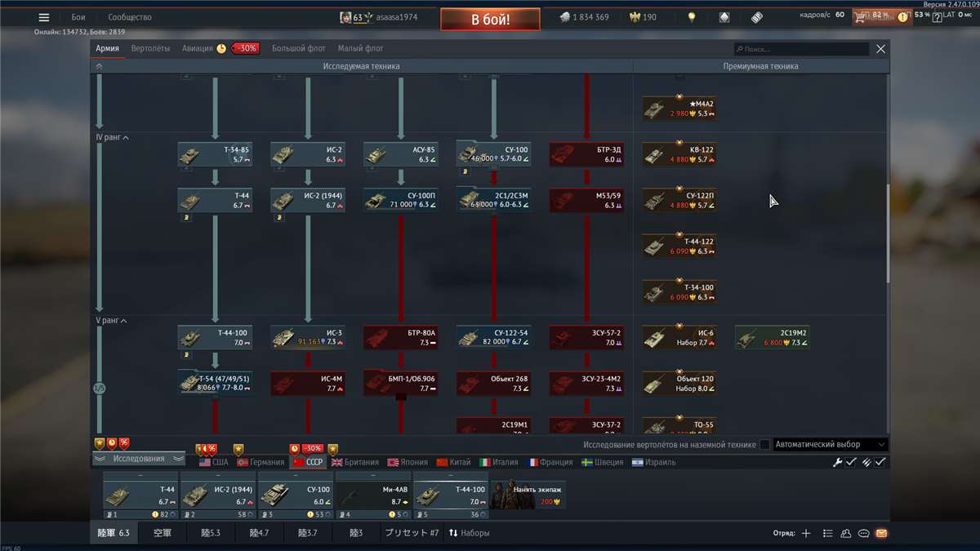Select СУ-100П vehicle card
Viewport: 980px width, 551px height.
[401, 200]
